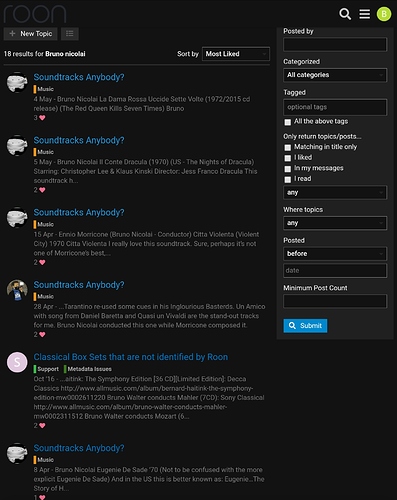Open the search magnifier icon in header
This screenshot has height=500, width=397.
point(345,14)
